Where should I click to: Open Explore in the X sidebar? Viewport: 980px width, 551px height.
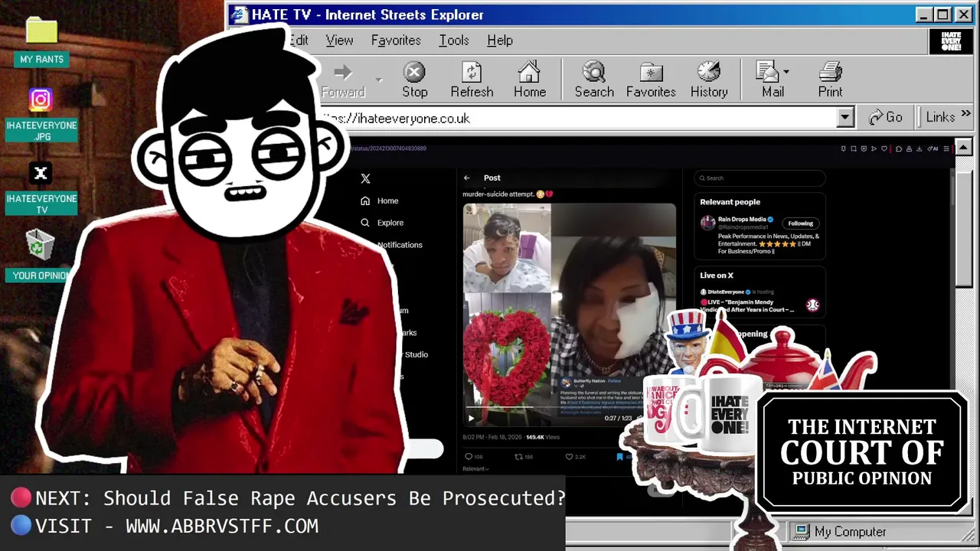(x=382, y=223)
